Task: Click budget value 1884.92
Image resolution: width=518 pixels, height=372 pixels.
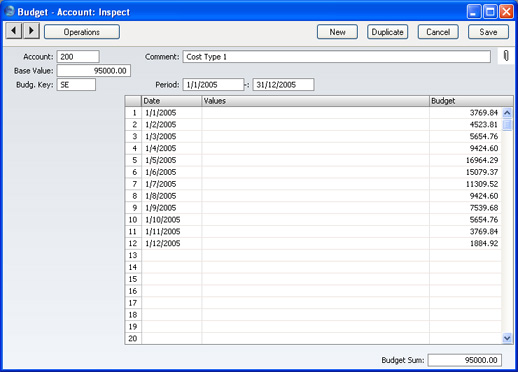Action: [465, 243]
